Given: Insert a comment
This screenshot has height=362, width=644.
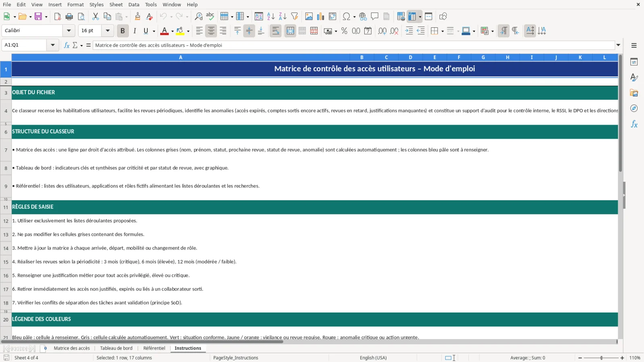Looking at the screenshot, I should point(375,16).
